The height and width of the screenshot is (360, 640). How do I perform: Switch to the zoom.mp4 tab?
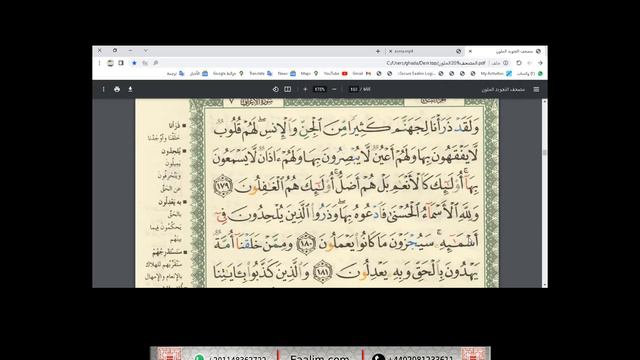click(424, 51)
